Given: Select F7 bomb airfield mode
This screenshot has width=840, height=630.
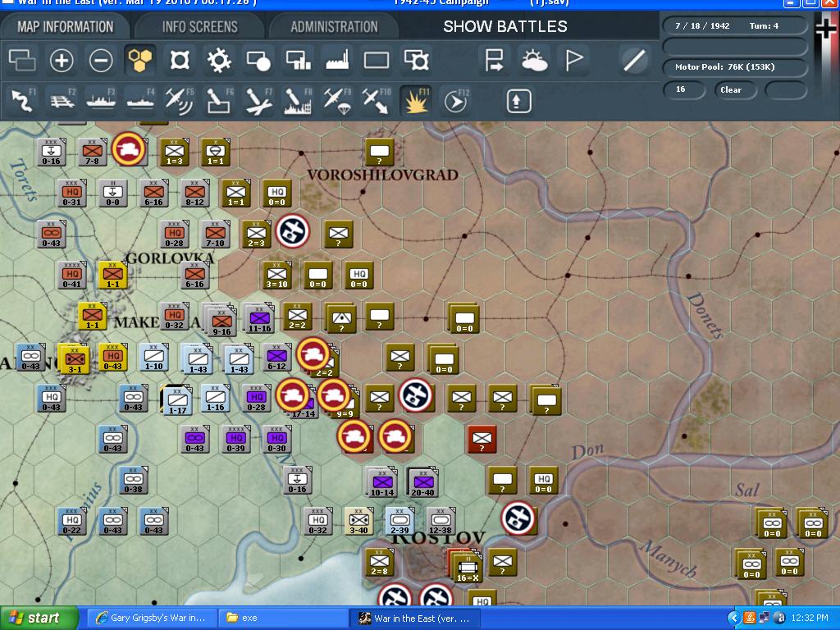Looking at the screenshot, I should 258,100.
